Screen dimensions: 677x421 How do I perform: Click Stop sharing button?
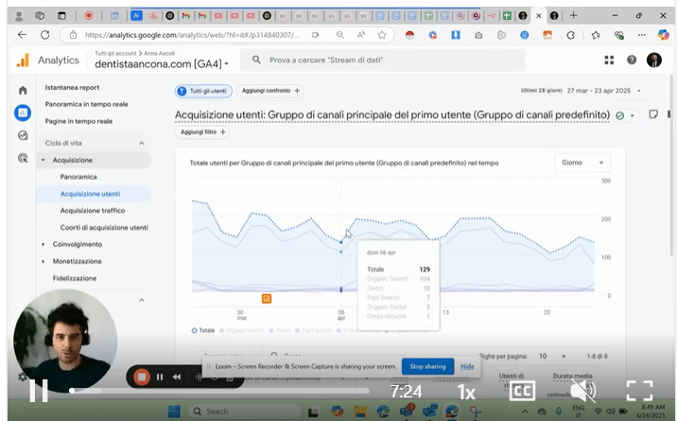click(x=427, y=366)
